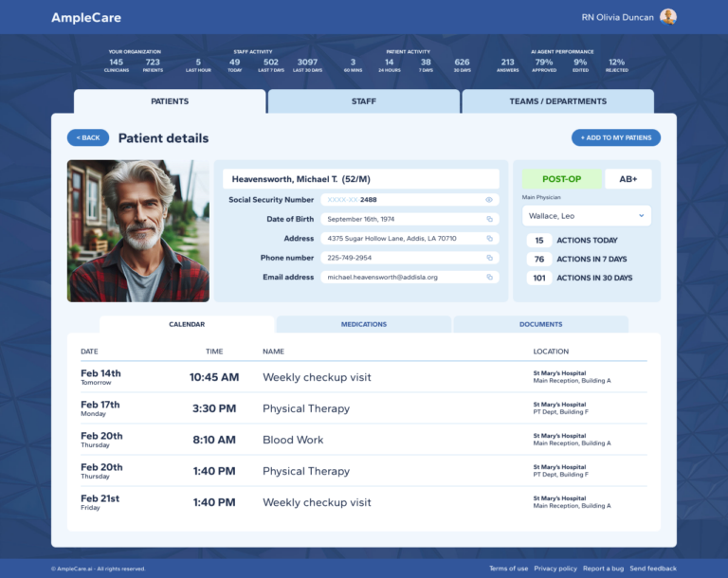Switch to the Patients tab
Image resolution: width=728 pixels, height=578 pixels.
pyautogui.click(x=170, y=101)
